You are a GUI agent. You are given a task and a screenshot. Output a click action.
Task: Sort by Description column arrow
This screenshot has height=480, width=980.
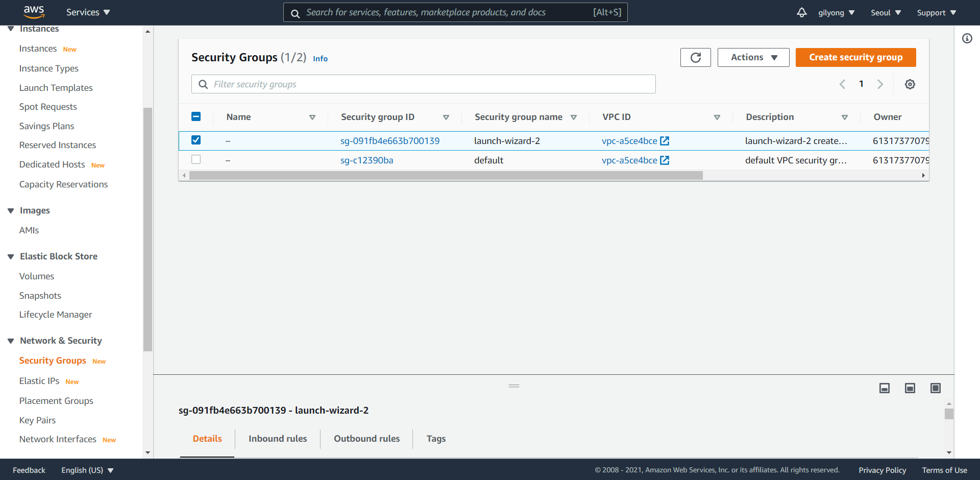point(844,117)
